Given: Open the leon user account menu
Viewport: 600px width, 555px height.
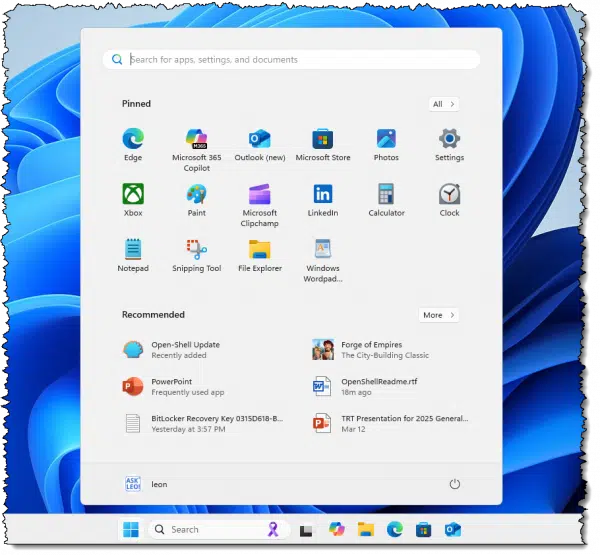Looking at the screenshot, I should pos(146,484).
